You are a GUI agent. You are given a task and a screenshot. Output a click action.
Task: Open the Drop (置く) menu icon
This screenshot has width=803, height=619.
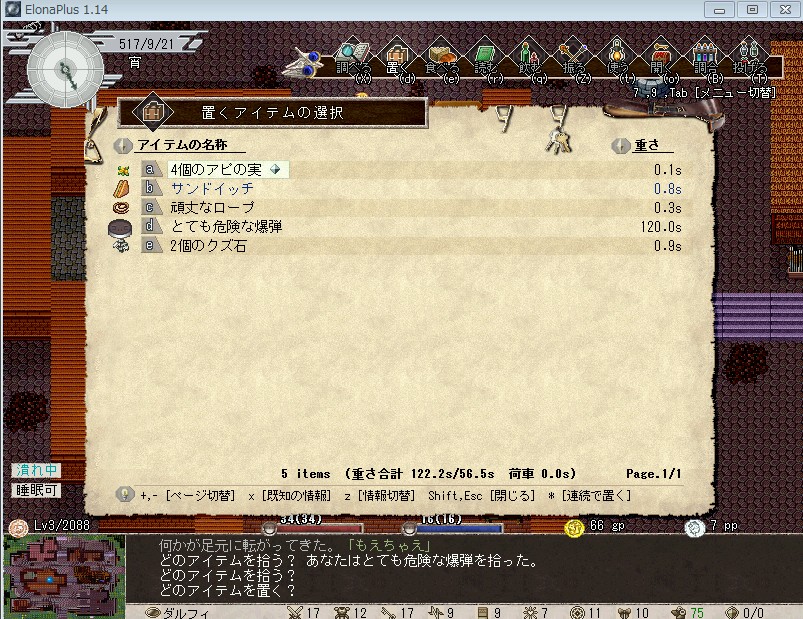click(x=397, y=57)
